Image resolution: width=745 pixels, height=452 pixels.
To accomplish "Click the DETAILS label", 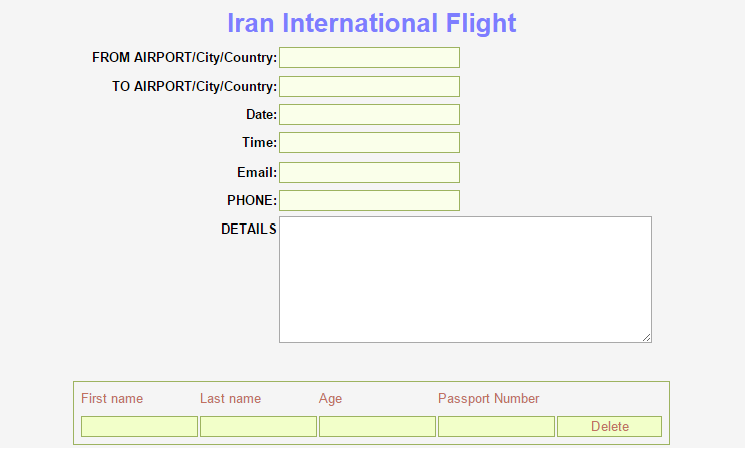I will (248, 229).
